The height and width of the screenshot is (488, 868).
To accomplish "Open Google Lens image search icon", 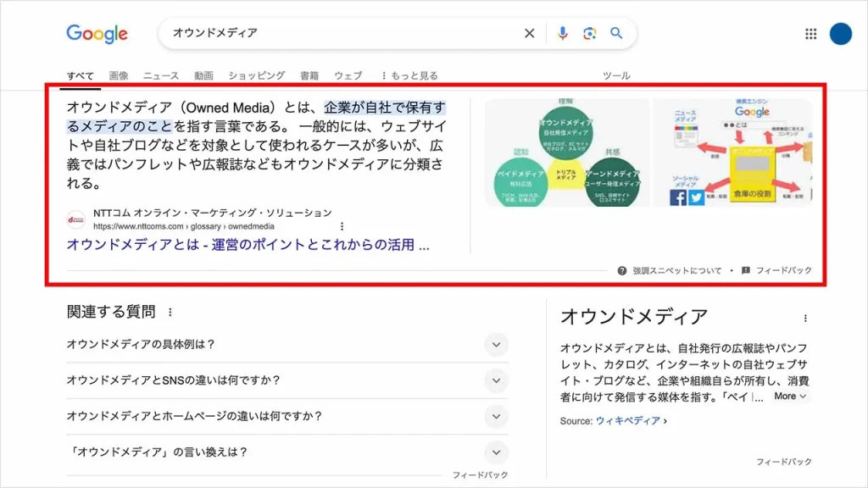I will [x=589, y=34].
